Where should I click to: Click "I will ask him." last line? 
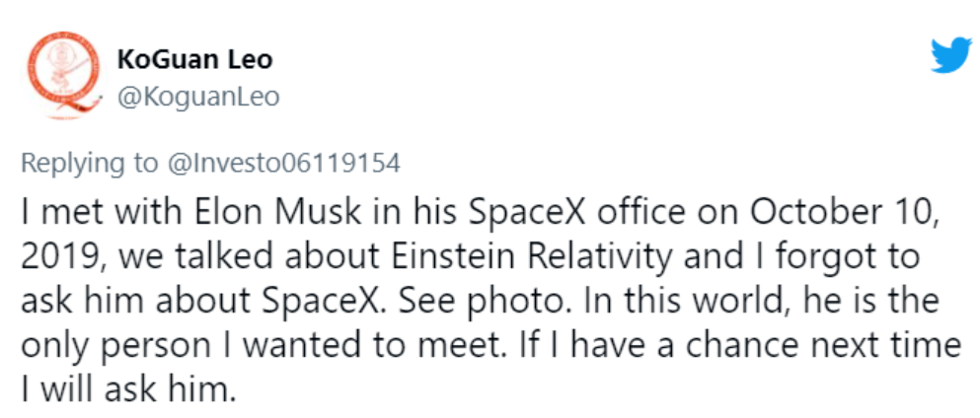coord(129,388)
